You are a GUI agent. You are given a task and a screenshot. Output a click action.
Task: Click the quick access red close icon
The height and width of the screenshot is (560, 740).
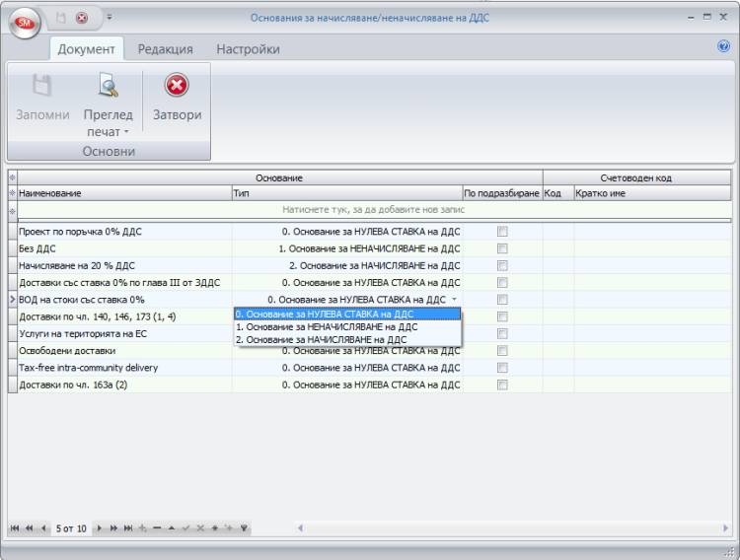(82, 18)
